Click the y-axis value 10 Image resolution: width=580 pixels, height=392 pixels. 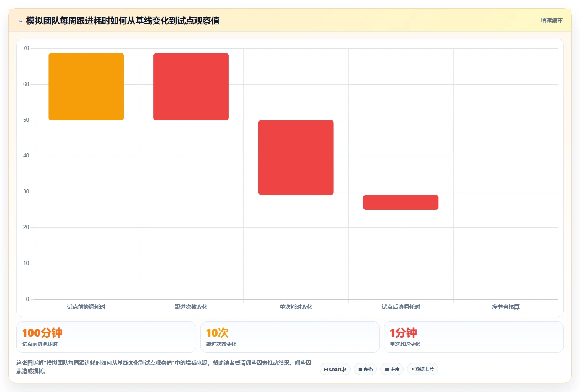coord(26,264)
